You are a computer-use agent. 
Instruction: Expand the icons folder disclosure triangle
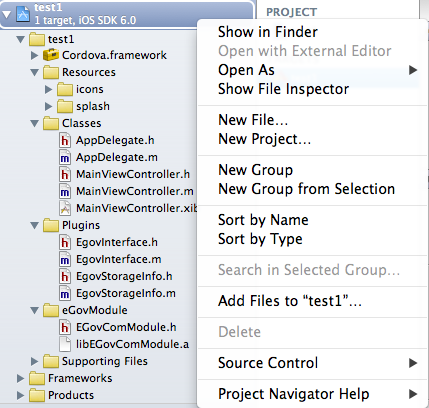coord(49,89)
